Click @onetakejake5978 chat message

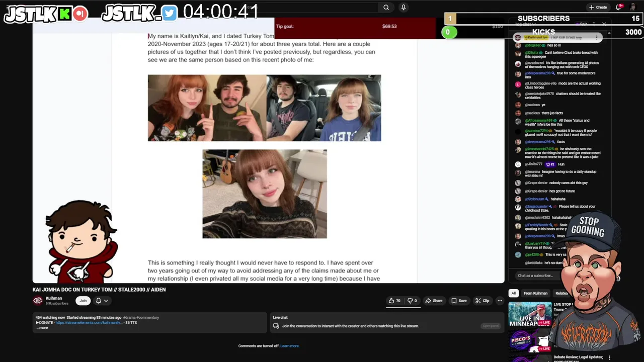pyautogui.click(x=562, y=96)
